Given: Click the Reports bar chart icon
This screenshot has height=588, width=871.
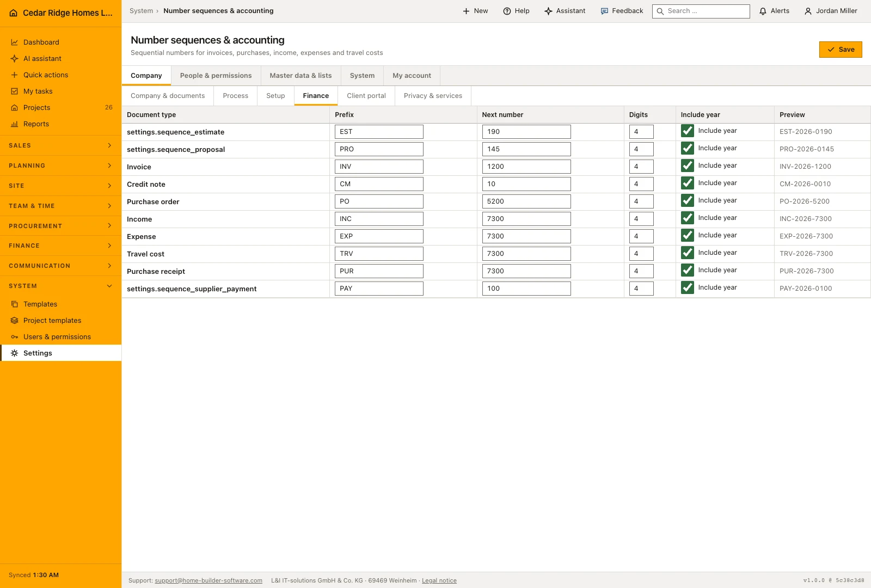Looking at the screenshot, I should click(15, 124).
